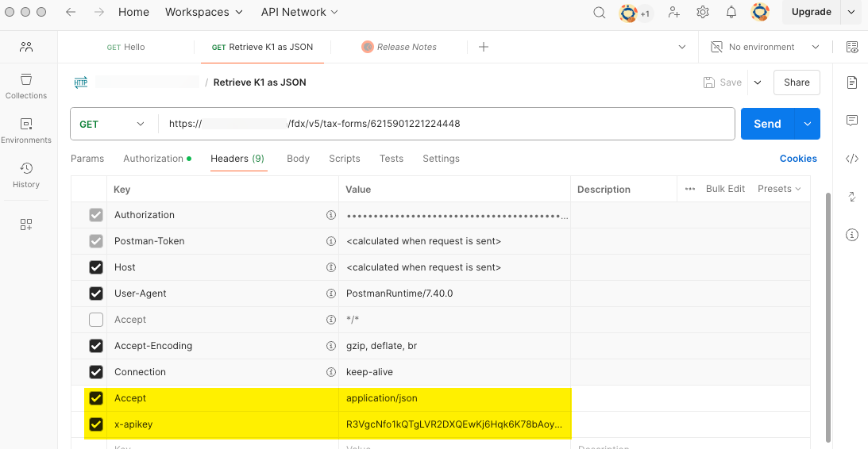Click the search magnifier icon

pyautogui.click(x=600, y=12)
